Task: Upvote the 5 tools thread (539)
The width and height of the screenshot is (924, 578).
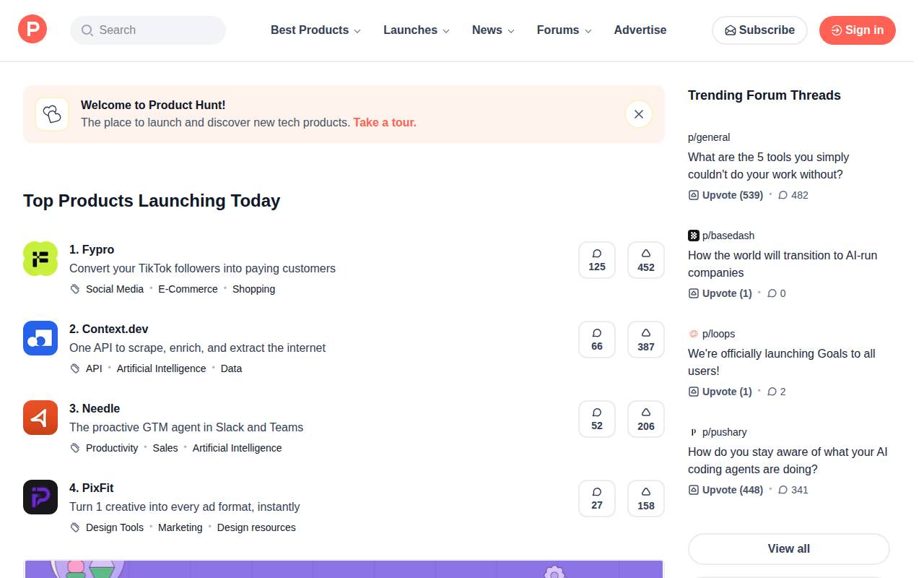Action: tap(725, 195)
